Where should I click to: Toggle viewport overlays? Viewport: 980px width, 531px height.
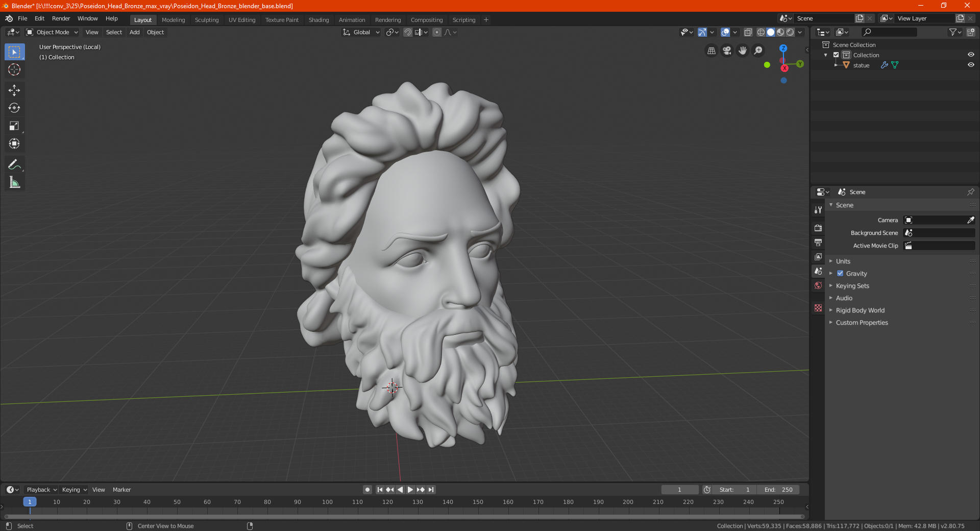tap(725, 32)
